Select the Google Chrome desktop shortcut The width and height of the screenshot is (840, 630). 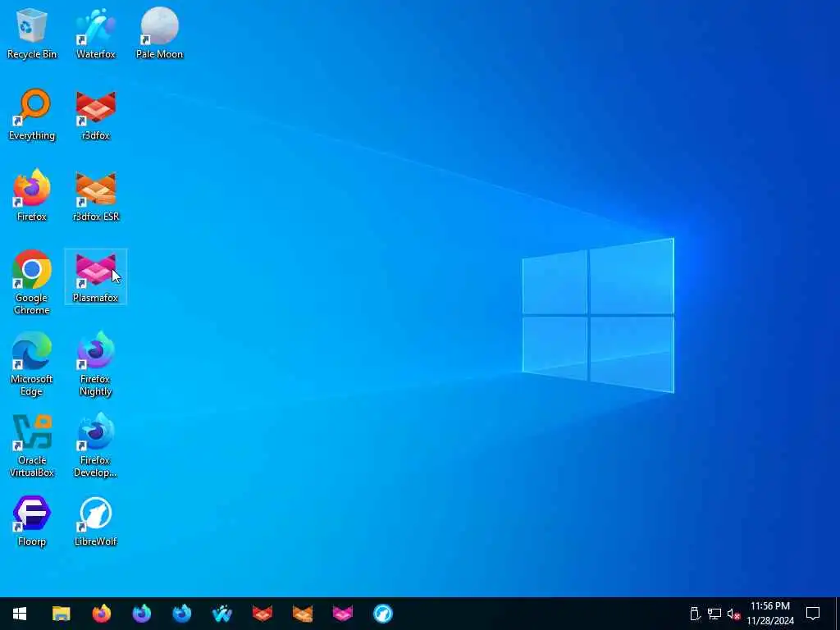tap(32, 282)
